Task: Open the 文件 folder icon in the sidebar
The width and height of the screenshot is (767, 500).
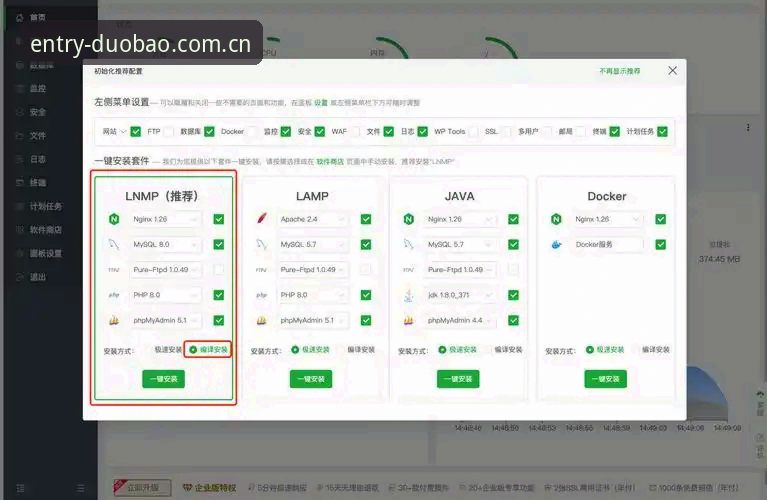Action: click(20, 136)
